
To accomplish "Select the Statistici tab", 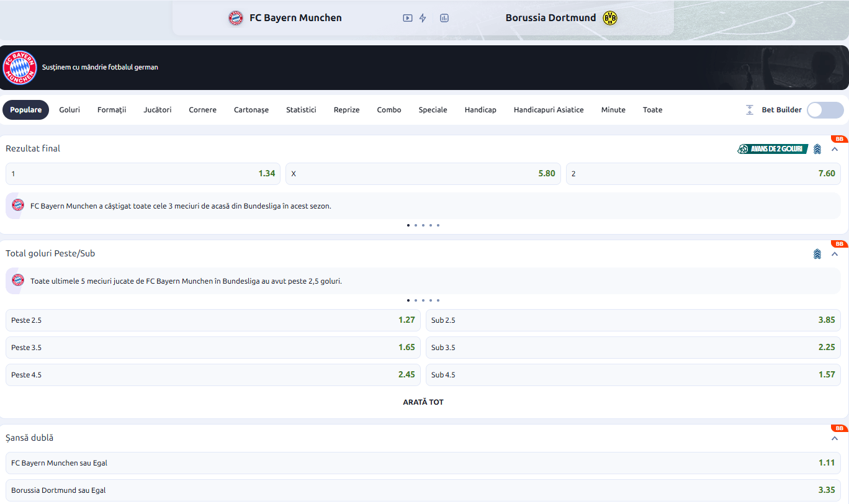I will [x=301, y=110].
